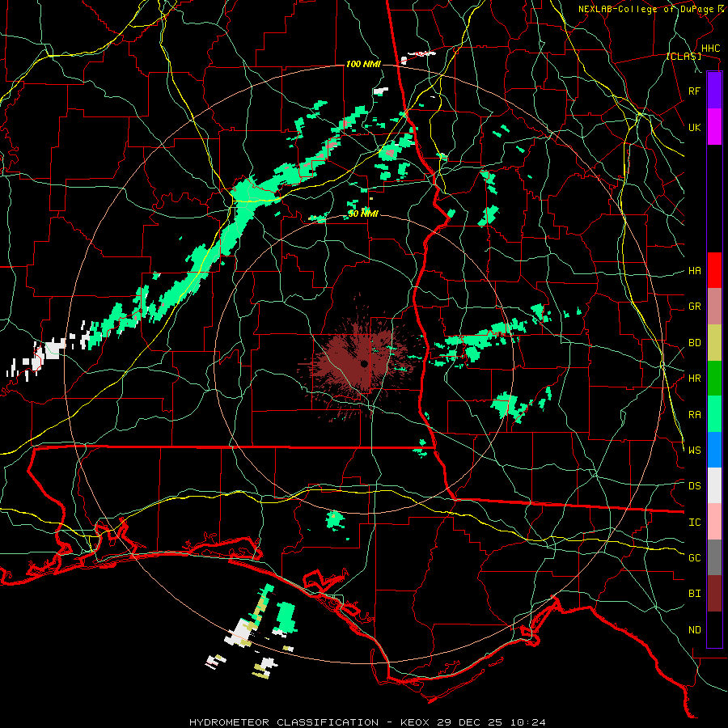Click the 'BD' legend label

coord(694,343)
